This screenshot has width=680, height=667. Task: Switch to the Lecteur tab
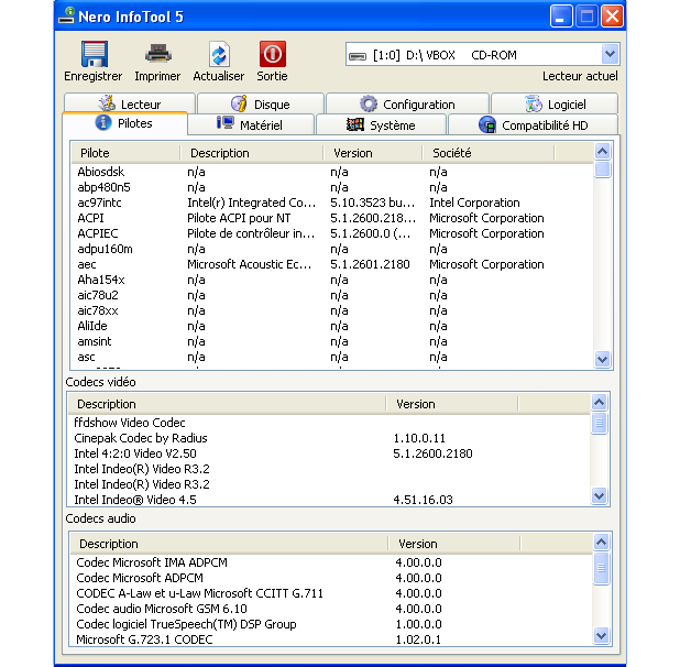click(x=130, y=104)
